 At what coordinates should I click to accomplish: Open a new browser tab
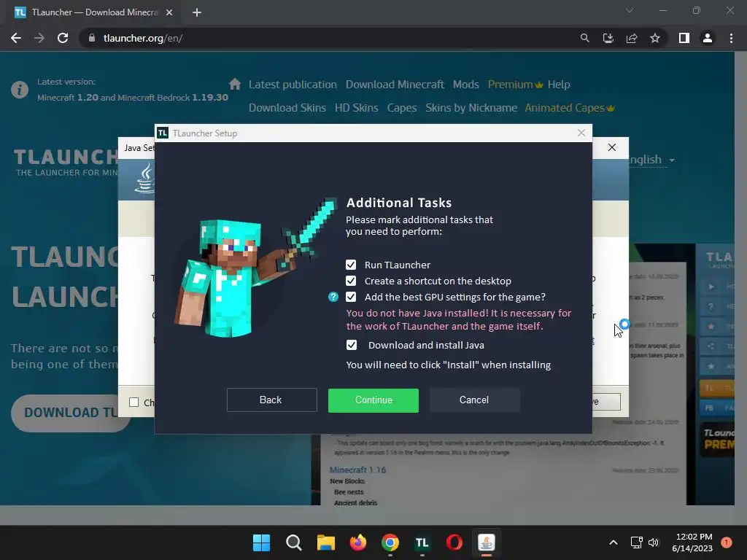pyautogui.click(x=197, y=12)
